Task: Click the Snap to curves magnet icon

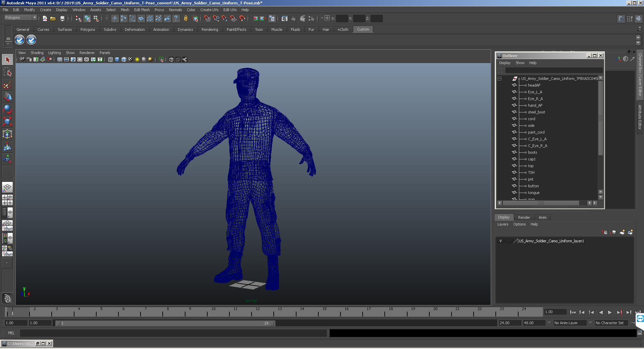Action: tap(216, 18)
